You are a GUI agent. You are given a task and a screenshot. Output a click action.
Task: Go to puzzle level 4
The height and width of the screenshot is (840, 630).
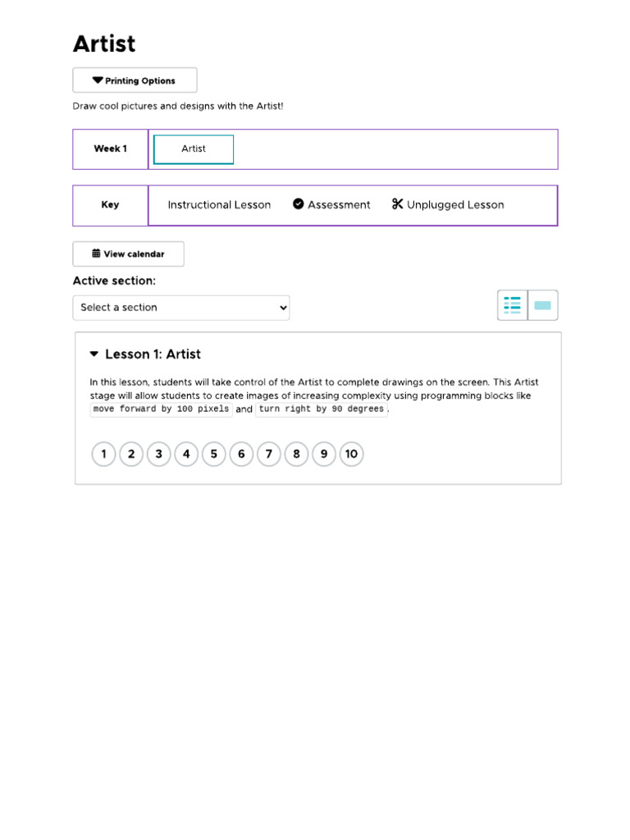point(186,454)
